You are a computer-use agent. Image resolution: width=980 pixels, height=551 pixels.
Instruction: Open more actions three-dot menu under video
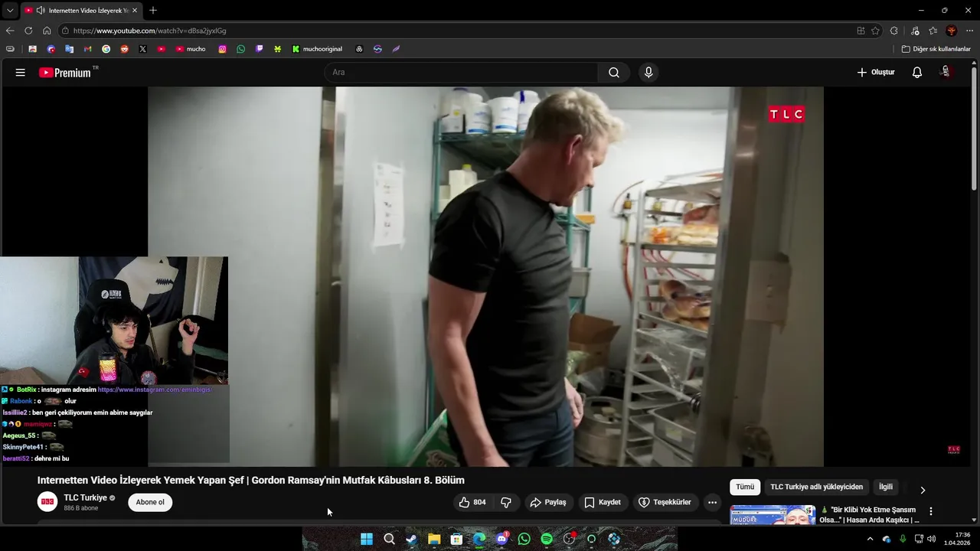click(x=712, y=502)
